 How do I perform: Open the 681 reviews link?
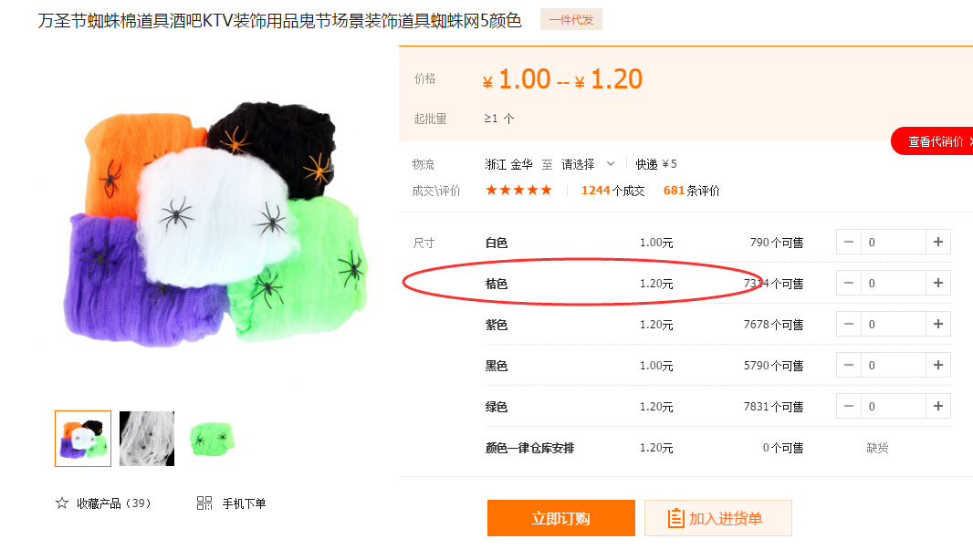pyautogui.click(x=691, y=191)
